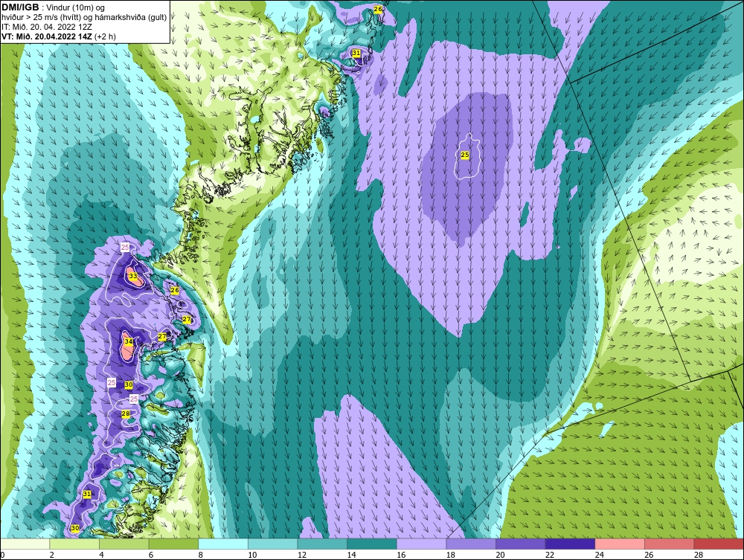Screen dimensions: 744x560
Task: Click the legend scale number 20
Action: click(500, 555)
